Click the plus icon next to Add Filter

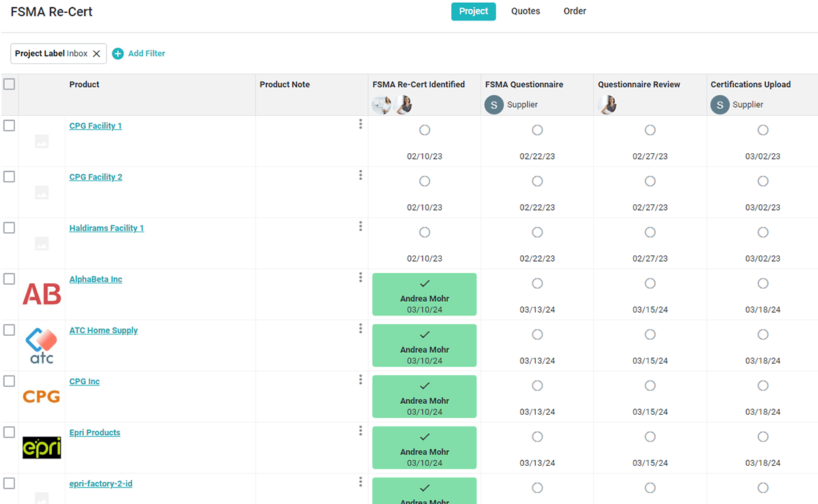click(x=117, y=53)
